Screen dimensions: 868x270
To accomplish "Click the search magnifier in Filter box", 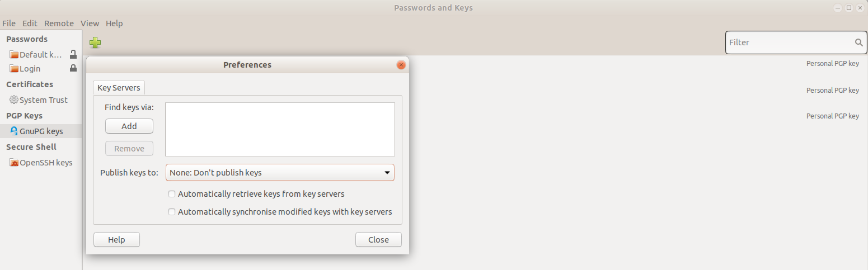I will tap(858, 42).
